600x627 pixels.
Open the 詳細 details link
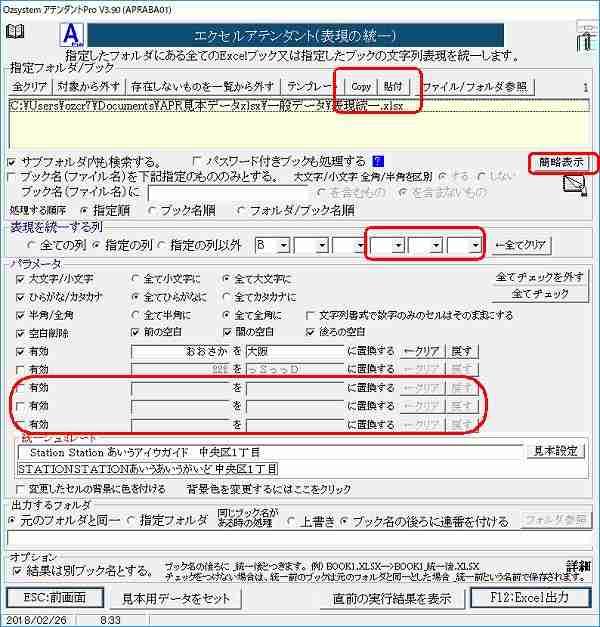point(578,565)
